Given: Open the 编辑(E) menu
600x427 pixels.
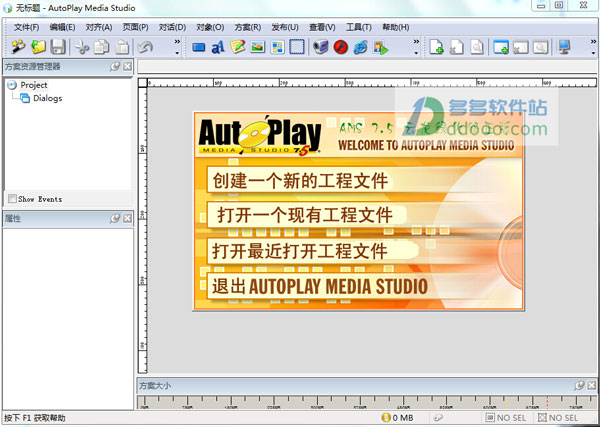Looking at the screenshot, I should click(x=62, y=28).
